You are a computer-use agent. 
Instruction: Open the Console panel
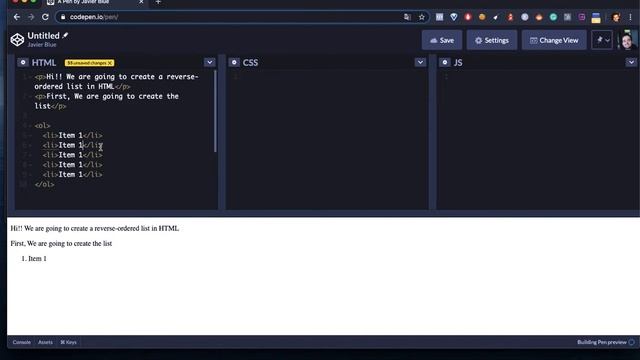tap(22, 342)
